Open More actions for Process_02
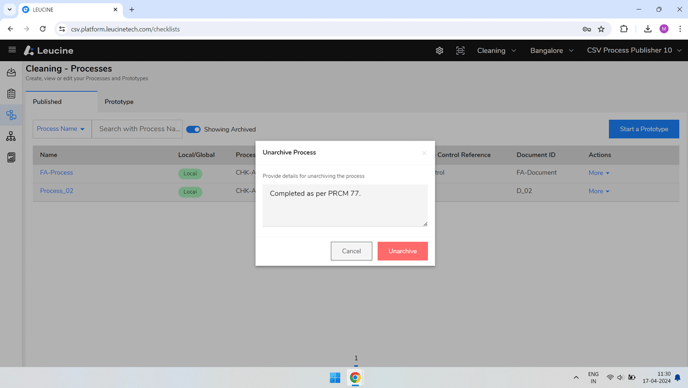 599,191
